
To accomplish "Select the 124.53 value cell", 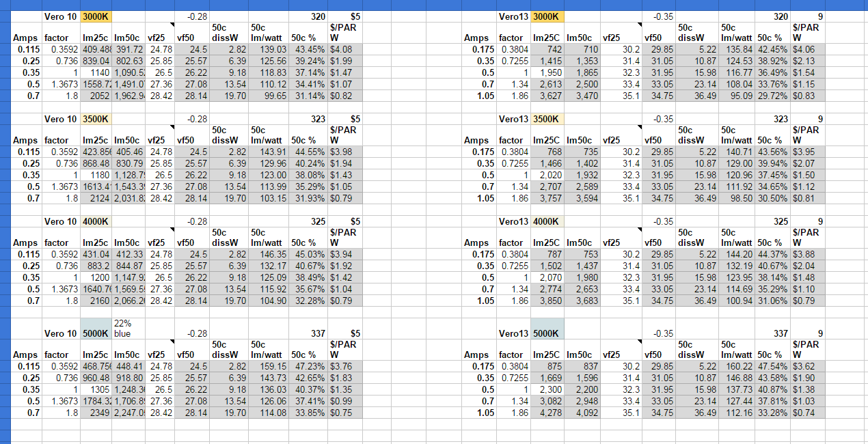I will pyautogui.click(x=736, y=61).
